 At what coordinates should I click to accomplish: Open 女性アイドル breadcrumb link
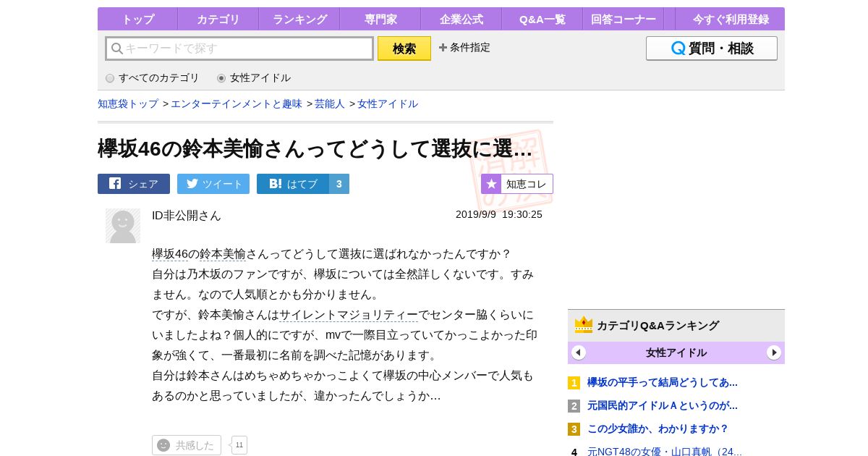[388, 104]
